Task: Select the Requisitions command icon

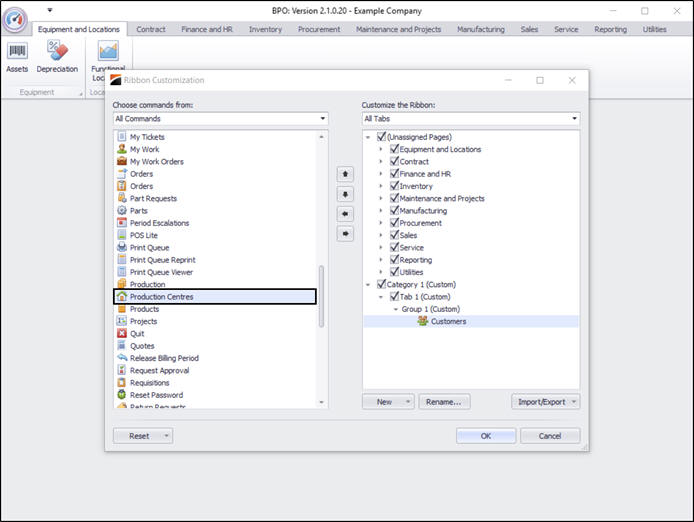Action: (122, 383)
